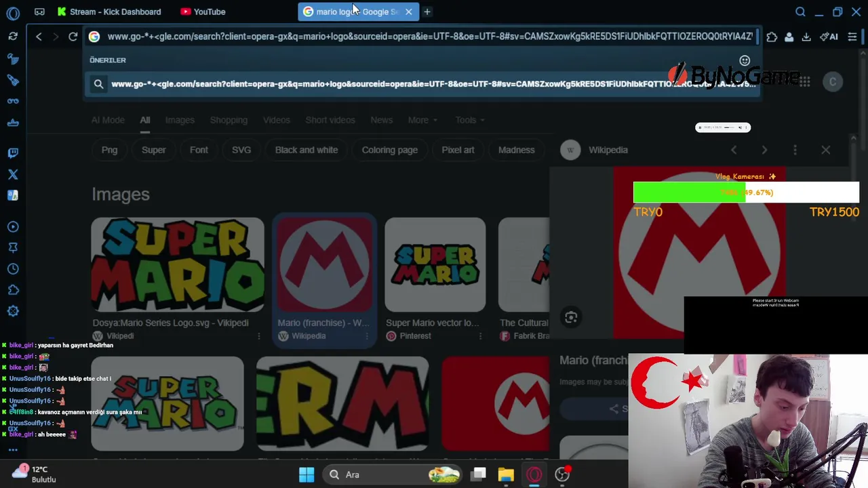Close the mario logo Google tab
This screenshot has width=868, height=488.
(x=408, y=12)
